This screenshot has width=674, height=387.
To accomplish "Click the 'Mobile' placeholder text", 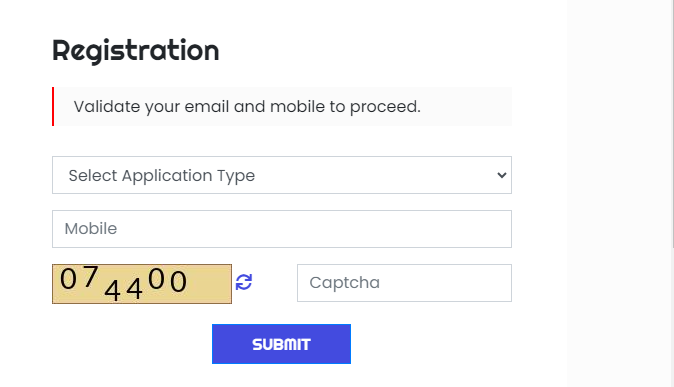I will point(91,229).
